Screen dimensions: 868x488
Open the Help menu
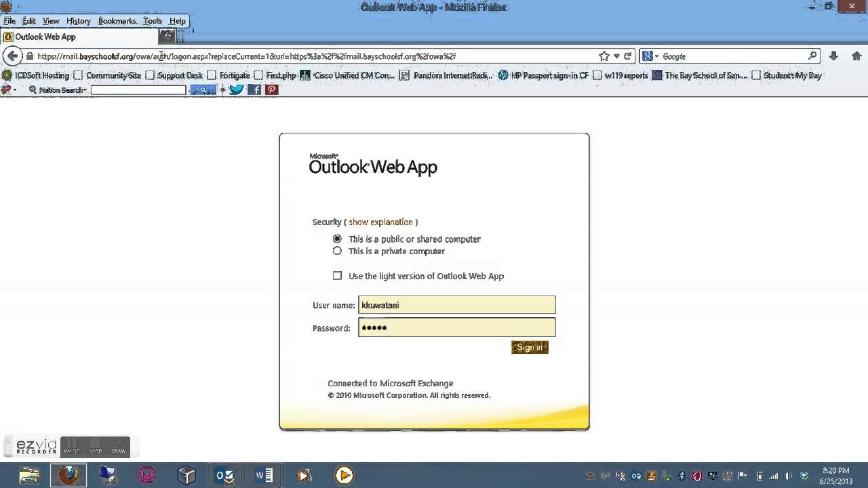pos(177,21)
